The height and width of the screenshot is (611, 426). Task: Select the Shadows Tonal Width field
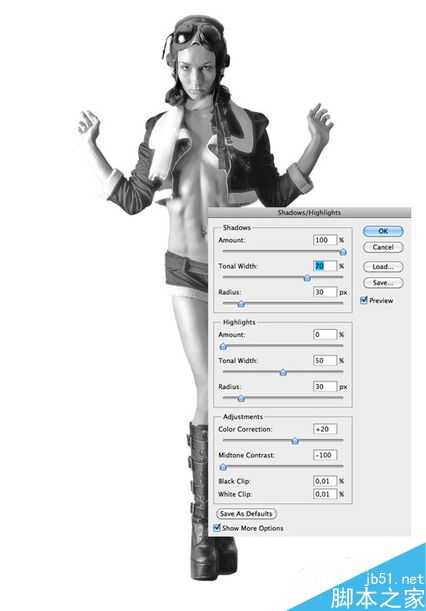pyautogui.click(x=325, y=266)
